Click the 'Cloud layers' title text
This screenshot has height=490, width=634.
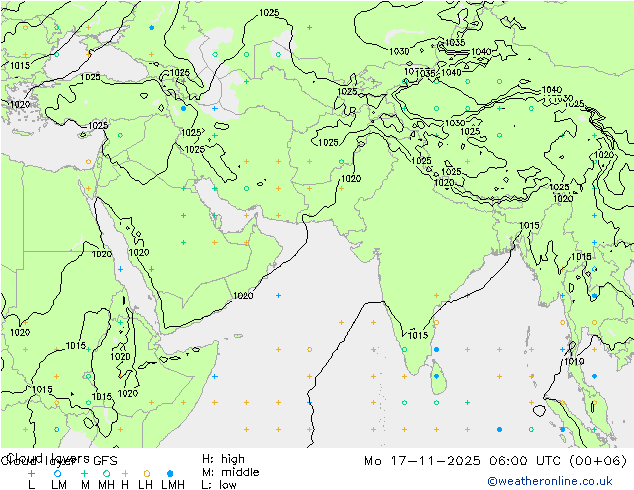(x=49, y=458)
